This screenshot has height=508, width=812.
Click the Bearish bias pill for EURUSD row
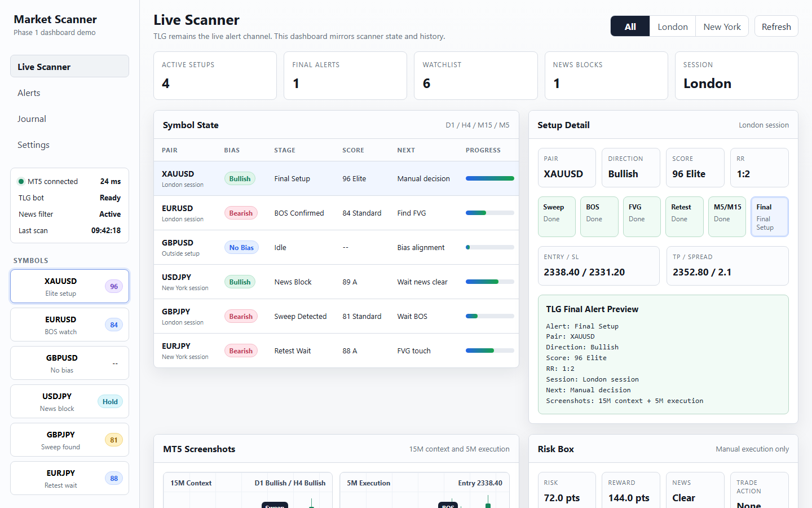click(x=241, y=213)
